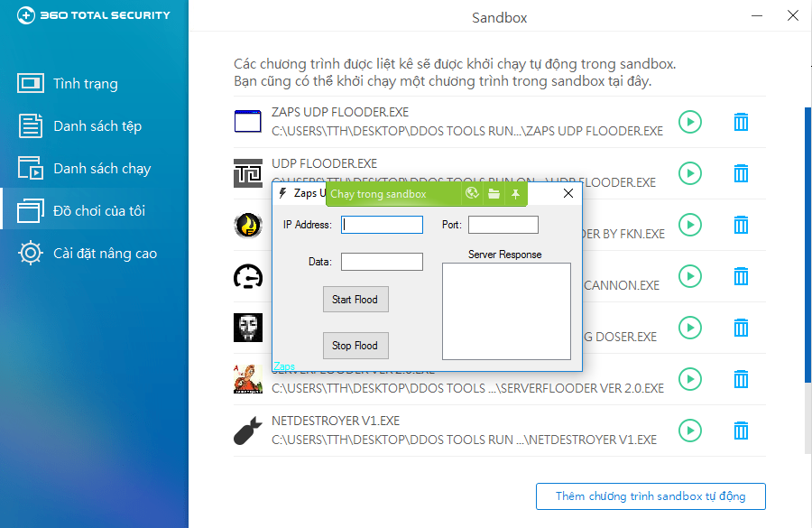This screenshot has width=812, height=528.
Task: Click UDP FLOODER.EXE maze icon
Action: tap(248, 173)
